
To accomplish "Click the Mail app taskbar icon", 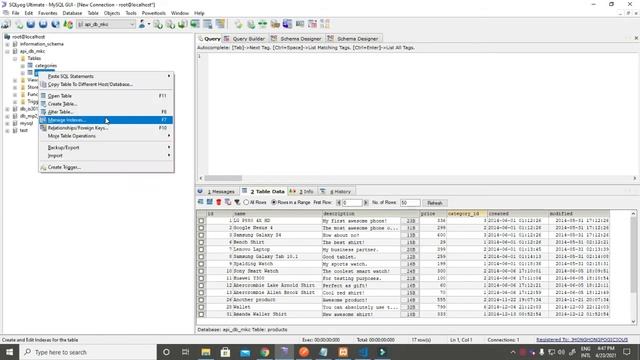I will click(245, 352).
